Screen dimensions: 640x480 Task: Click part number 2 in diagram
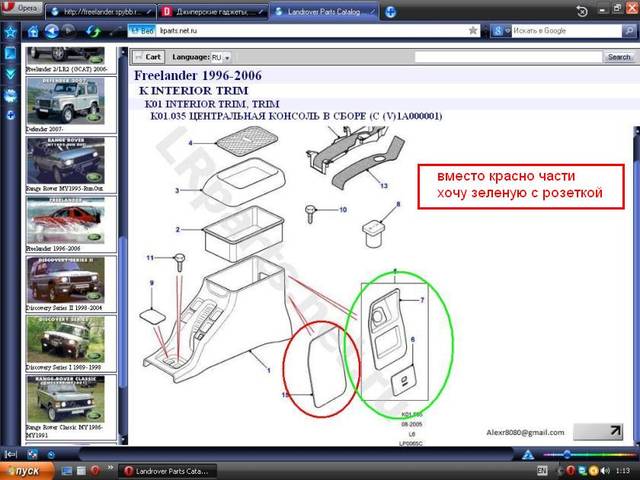click(178, 230)
